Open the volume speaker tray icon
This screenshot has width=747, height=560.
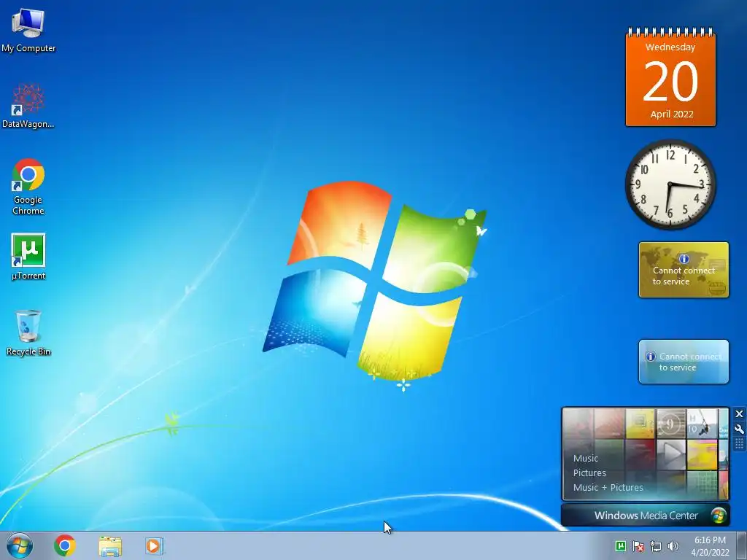tap(673, 546)
